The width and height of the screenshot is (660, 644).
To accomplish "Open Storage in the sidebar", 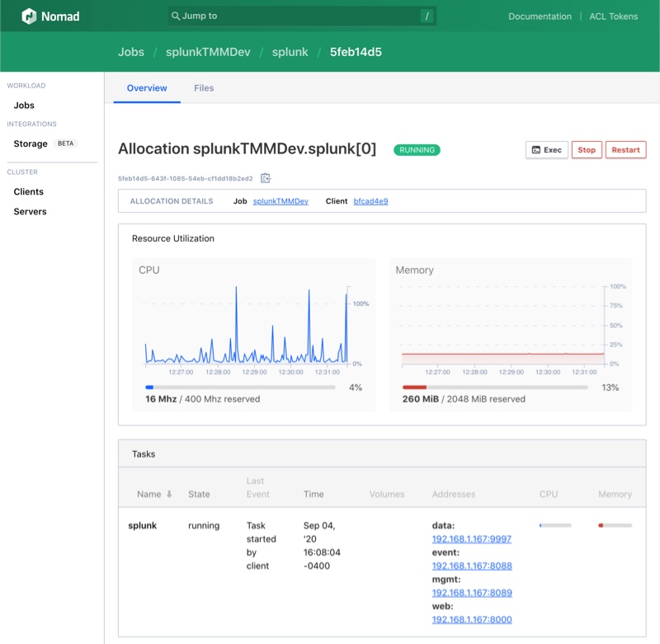I will tap(31, 143).
